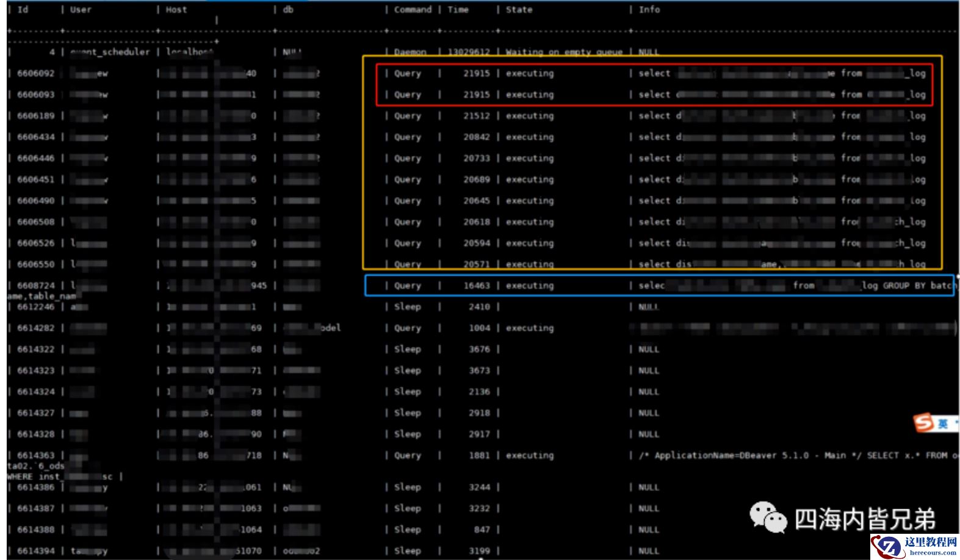Select the time value 1004
This screenshot has height=560, width=960.
point(479,328)
